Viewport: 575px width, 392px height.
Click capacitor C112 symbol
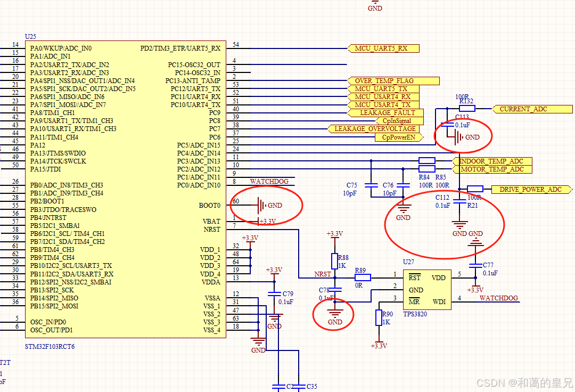(x=459, y=201)
